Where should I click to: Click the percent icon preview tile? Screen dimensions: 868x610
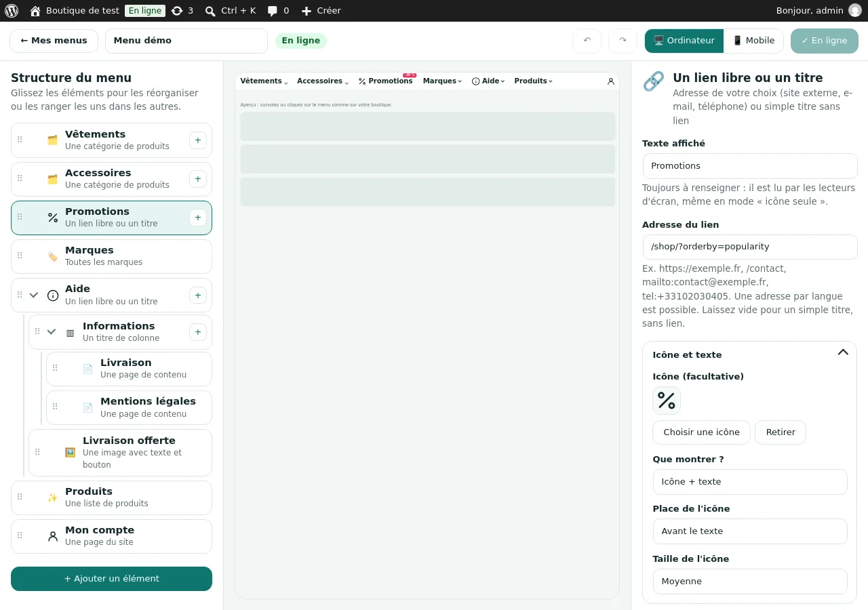click(x=667, y=401)
